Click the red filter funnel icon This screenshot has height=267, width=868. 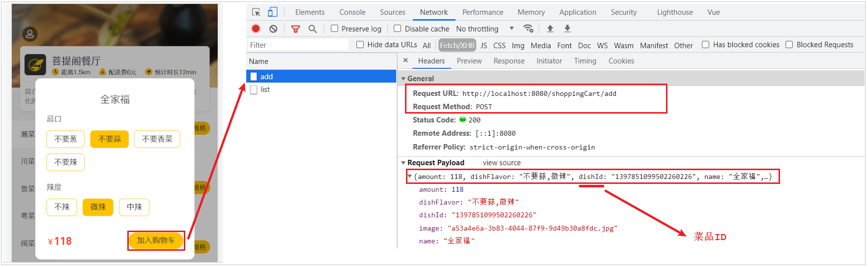[295, 29]
